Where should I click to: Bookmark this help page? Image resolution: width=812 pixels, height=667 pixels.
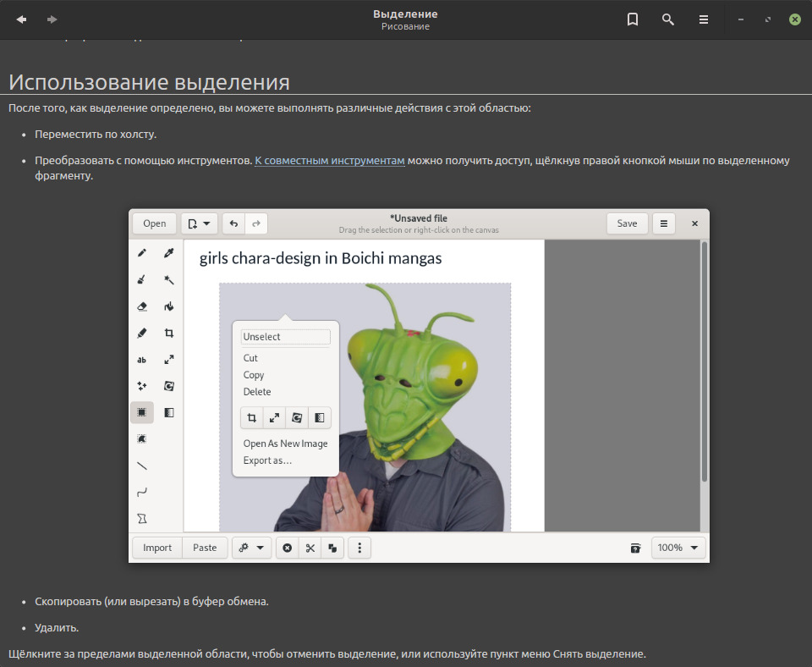tap(632, 19)
